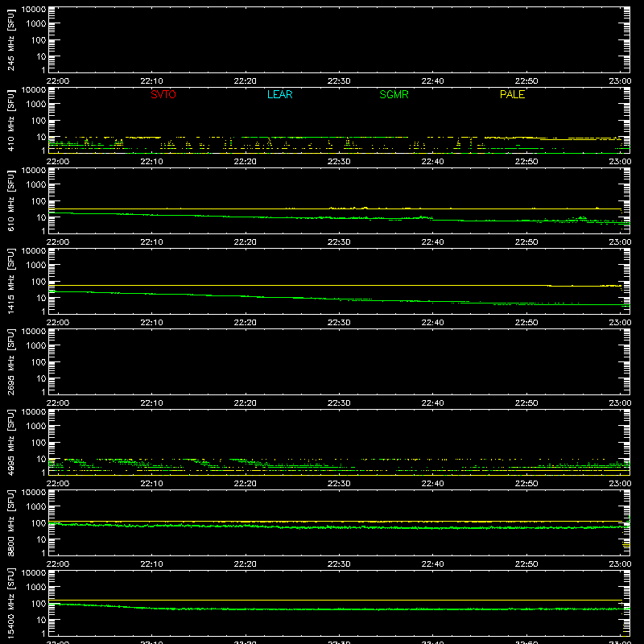
Task: Click 22:00 under the 4995 MHz panel
Action: tap(57, 484)
